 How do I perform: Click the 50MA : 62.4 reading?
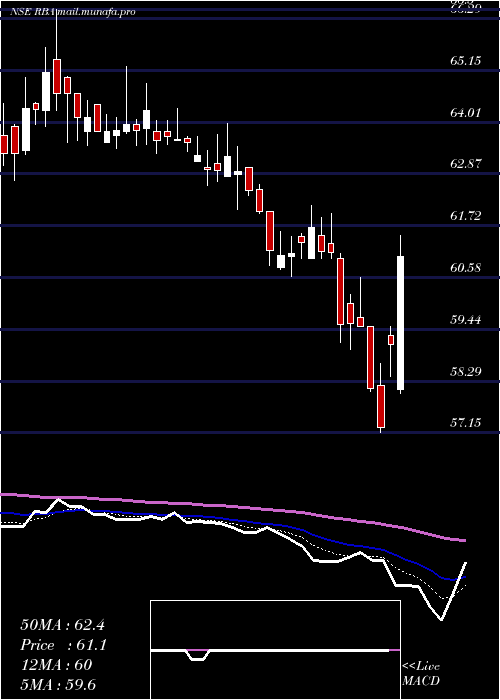[x=62, y=625]
